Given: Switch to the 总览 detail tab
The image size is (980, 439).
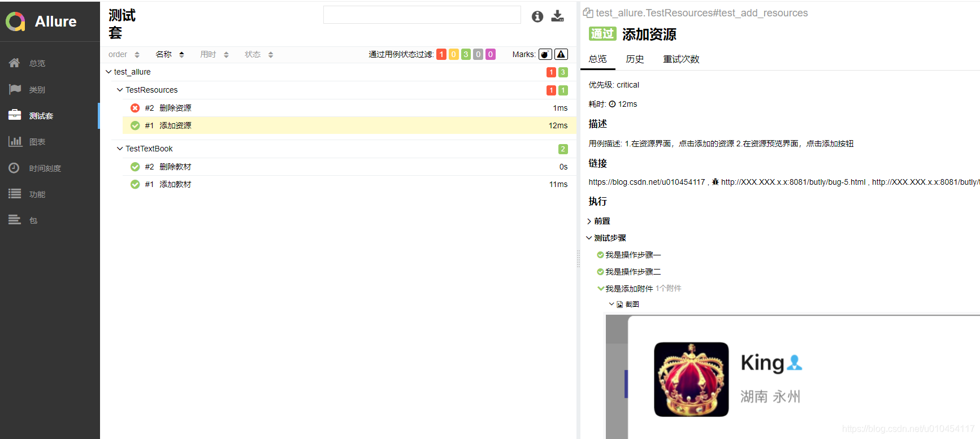Looking at the screenshot, I should 597,59.
